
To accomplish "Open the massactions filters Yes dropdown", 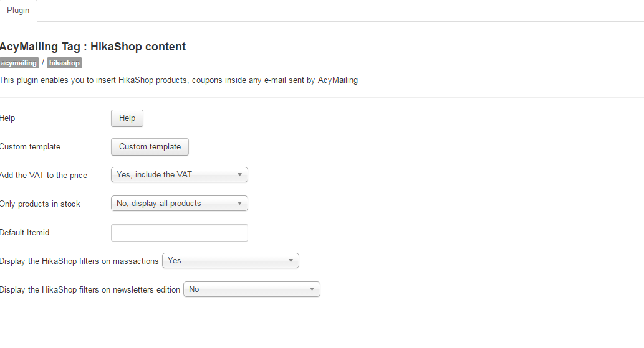I will click(231, 261).
